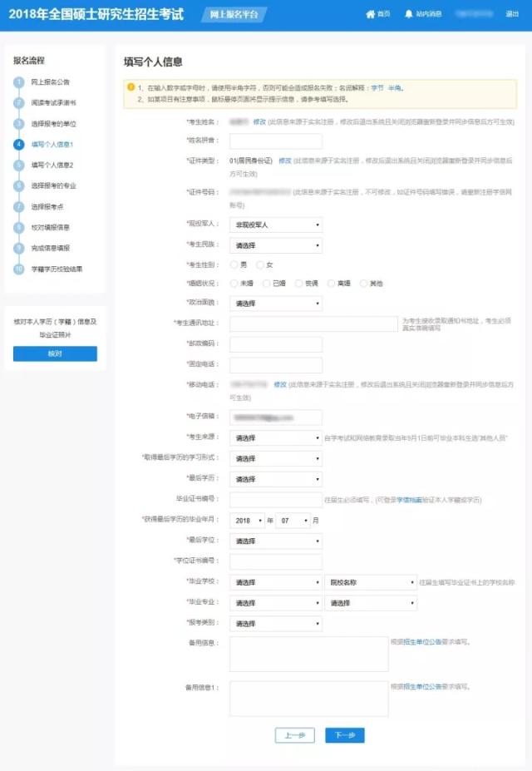Click 退出 logout link in header
532x771 pixels.
tap(512, 14)
